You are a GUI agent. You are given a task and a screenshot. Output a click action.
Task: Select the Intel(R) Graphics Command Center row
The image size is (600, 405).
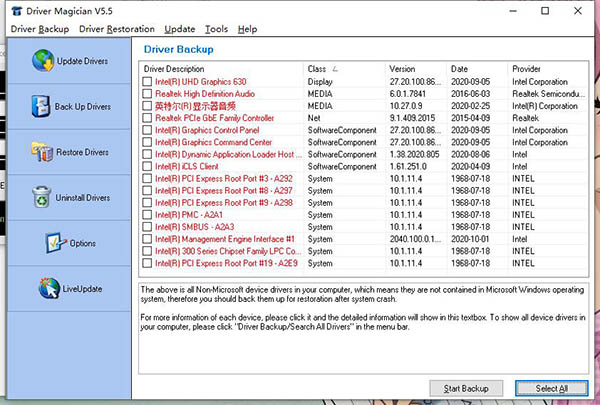(x=364, y=142)
